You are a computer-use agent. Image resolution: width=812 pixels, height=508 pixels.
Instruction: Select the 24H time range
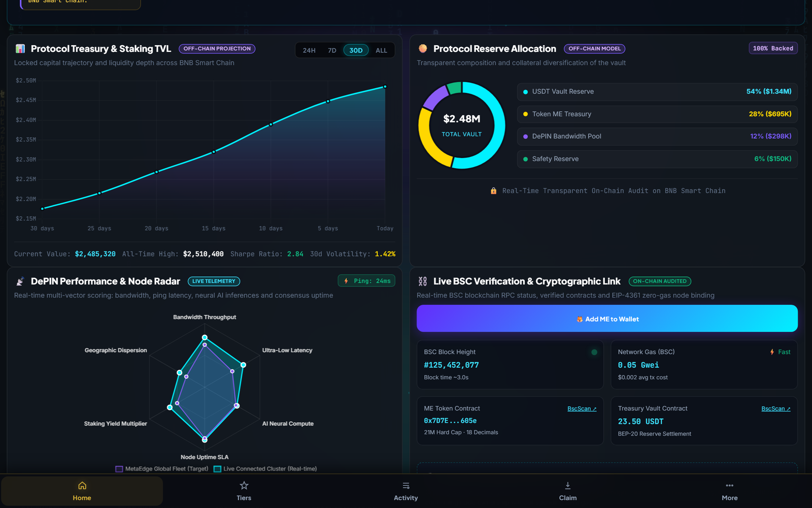coord(309,50)
